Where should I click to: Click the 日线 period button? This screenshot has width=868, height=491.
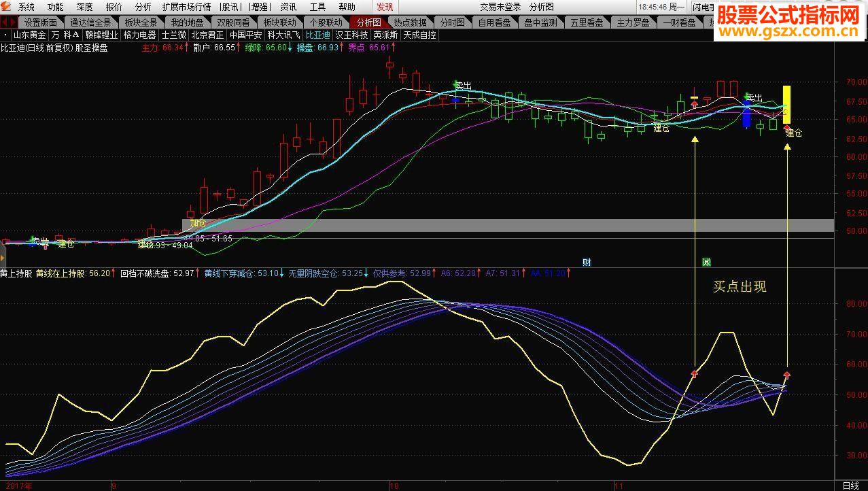[x=851, y=486]
